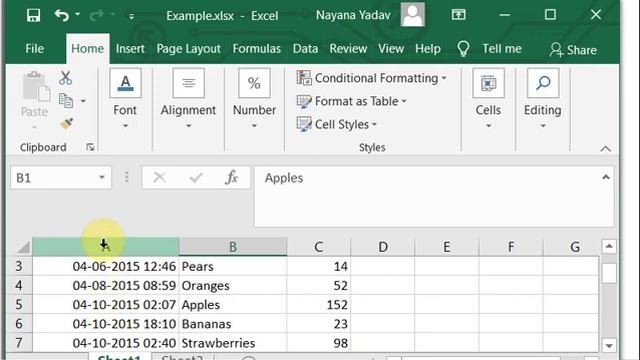
Task: Select row 5 header
Action: (x=19, y=304)
